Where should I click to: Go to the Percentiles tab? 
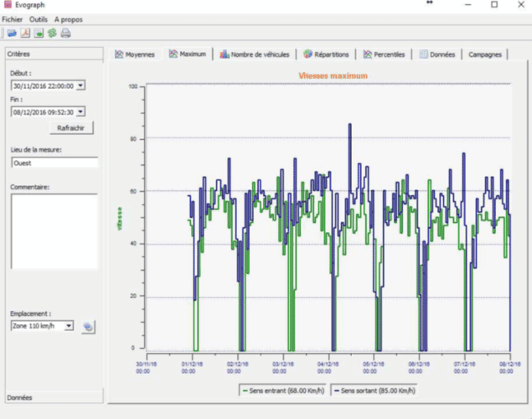coord(385,54)
